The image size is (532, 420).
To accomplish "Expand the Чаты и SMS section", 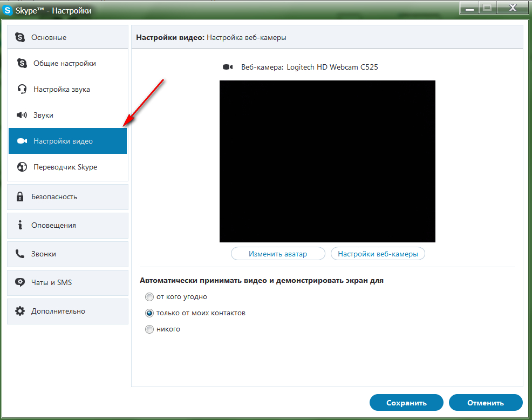I will point(67,282).
